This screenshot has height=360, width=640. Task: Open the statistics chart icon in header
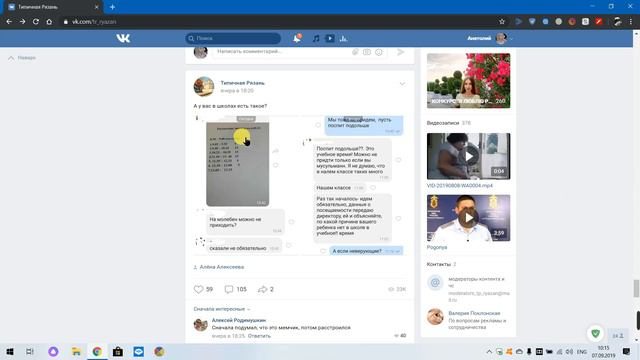344,38
